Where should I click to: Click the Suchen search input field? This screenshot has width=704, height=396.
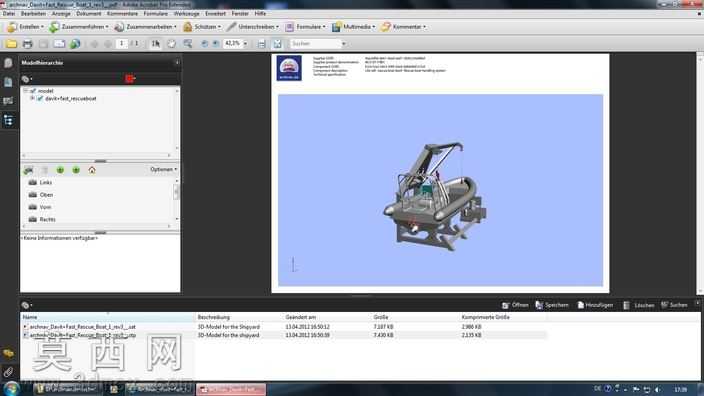pos(317,44)
